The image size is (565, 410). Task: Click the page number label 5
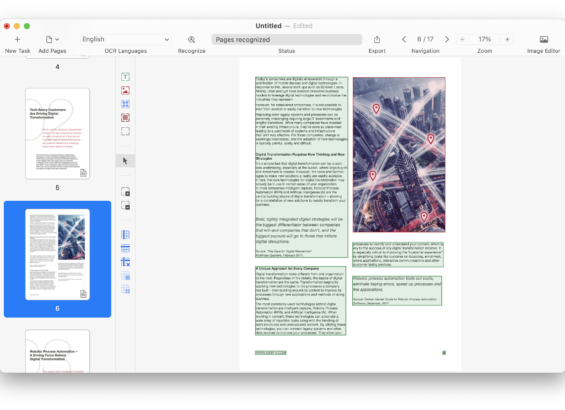[57, 188]
